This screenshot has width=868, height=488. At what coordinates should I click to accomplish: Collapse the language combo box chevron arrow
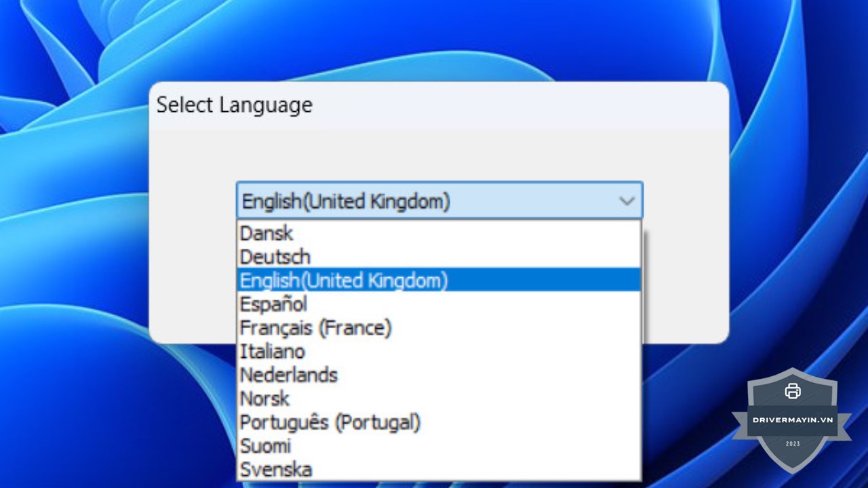(627, 201)
